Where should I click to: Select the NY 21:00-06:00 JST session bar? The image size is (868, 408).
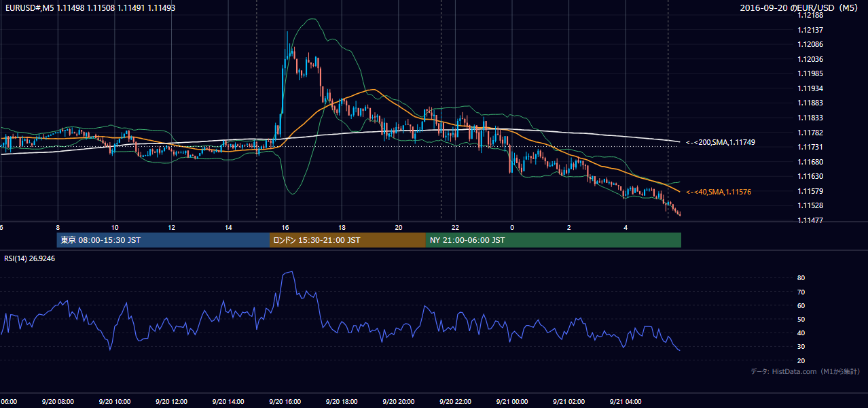coord(554,240)
